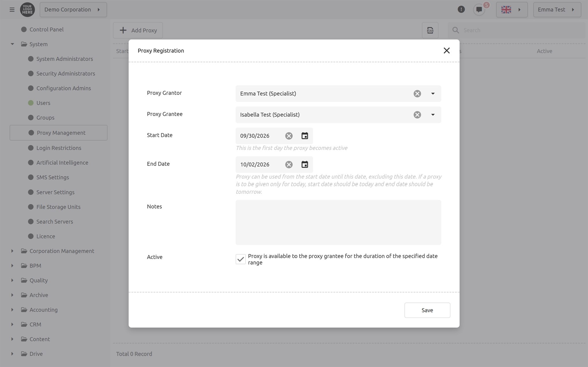Open the chat messages icon with badge

[479, 10]
